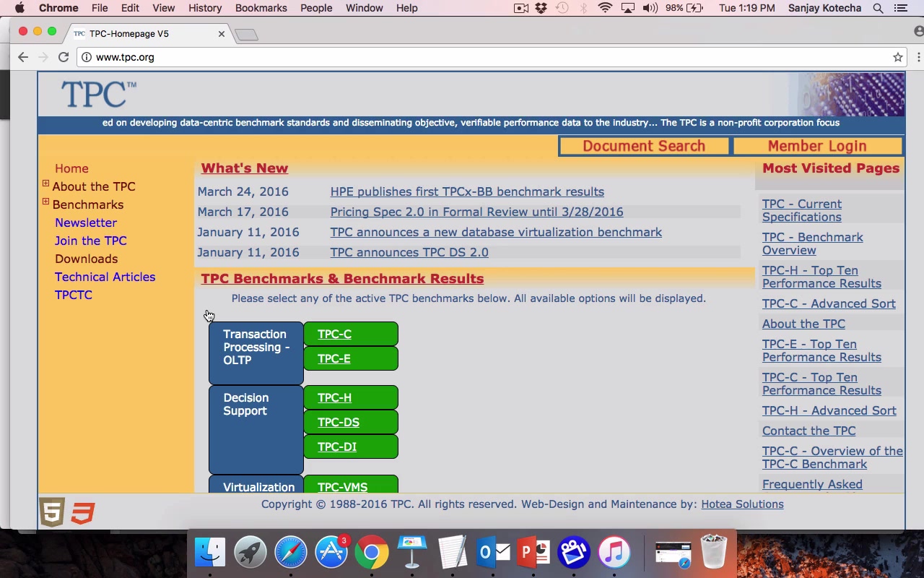Launch Safari from the Dock
Image resolution: width=924 pixels, height=578 pixels.
[x=291, y=553]
